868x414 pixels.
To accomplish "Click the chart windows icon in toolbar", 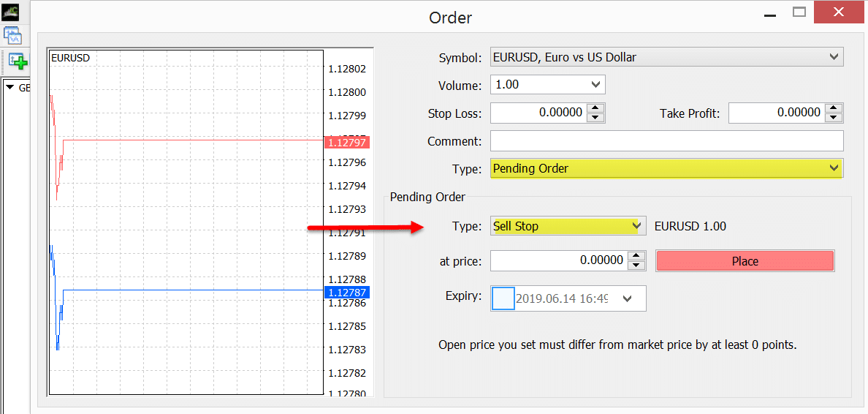I will (x=13, y=37).
